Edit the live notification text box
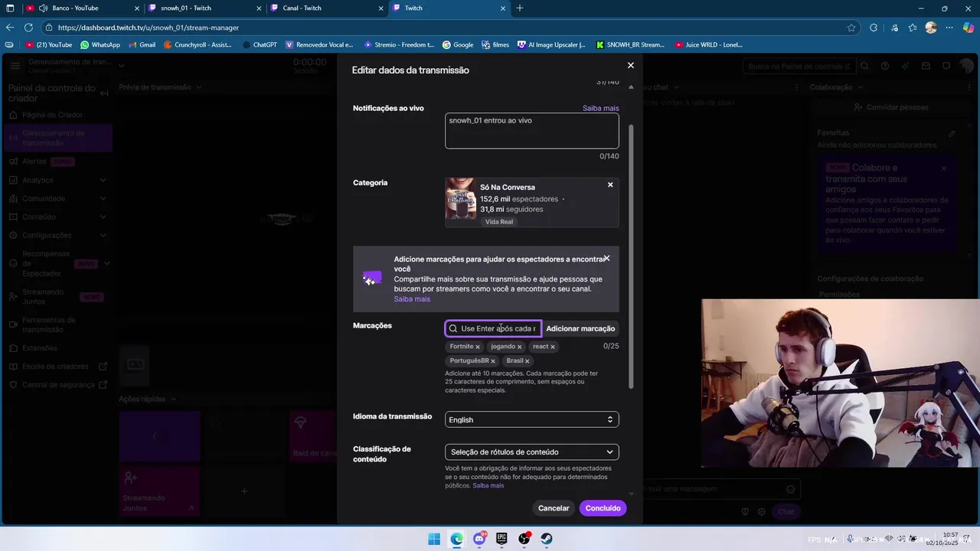This screenshot has height=551, width=980. point(532,131)
